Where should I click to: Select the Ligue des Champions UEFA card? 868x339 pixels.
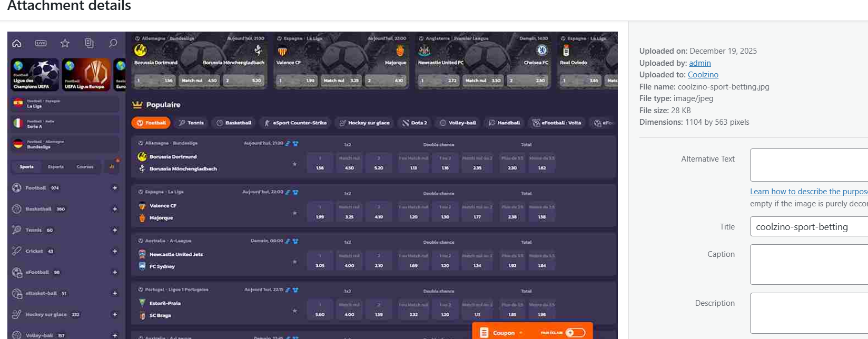tap(35, 74)
